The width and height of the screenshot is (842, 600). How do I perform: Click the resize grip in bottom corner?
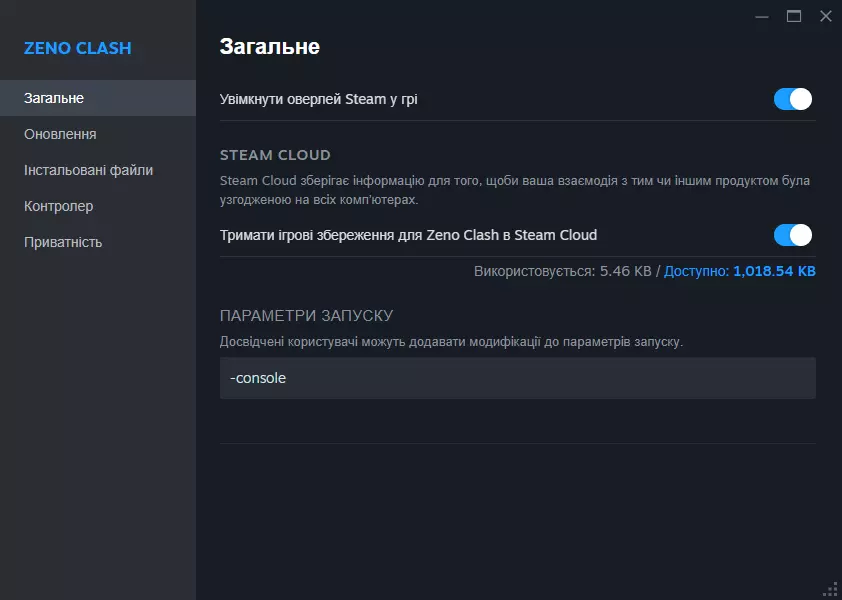830,588
